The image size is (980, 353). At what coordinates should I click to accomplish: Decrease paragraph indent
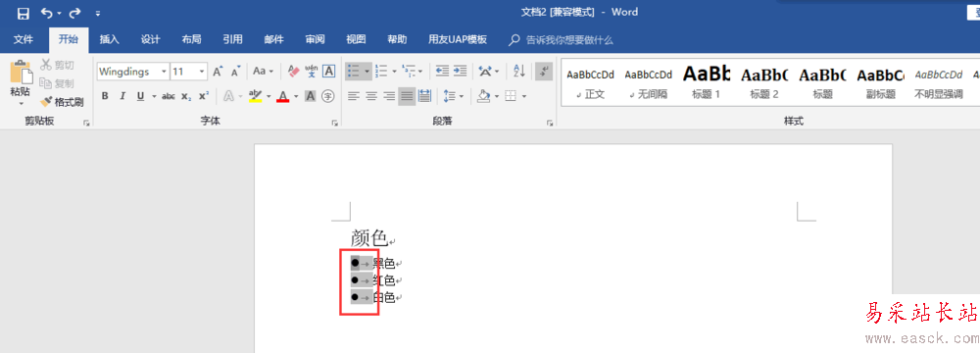443,72
